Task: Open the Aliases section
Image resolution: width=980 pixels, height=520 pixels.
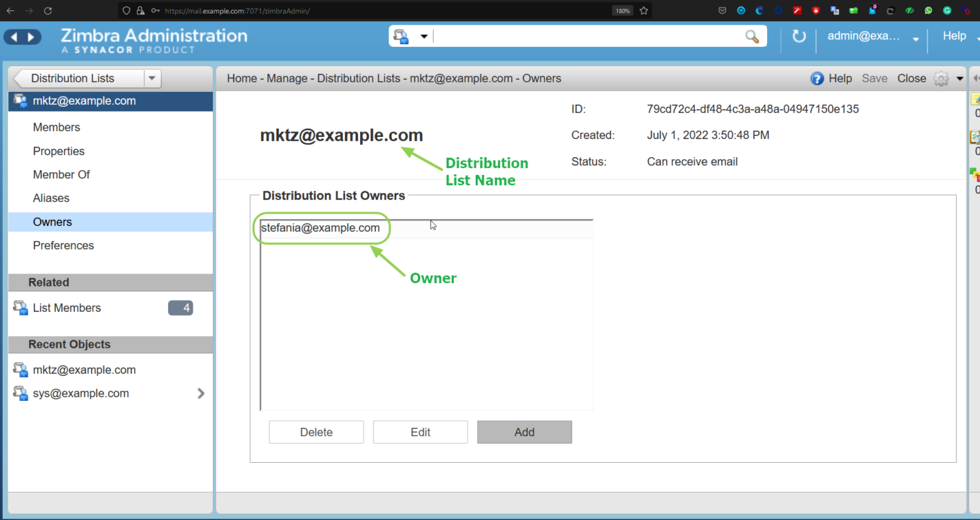Action: [x=51, y=198]
